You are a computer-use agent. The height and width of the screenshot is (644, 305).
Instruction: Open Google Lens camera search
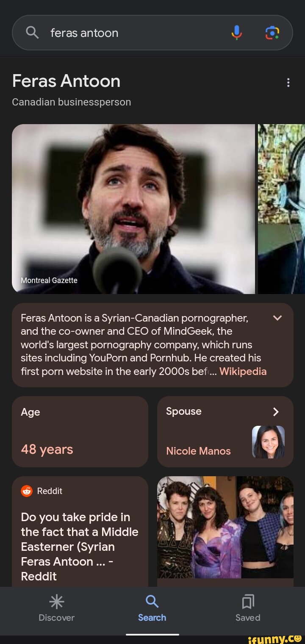click(273, 32)
